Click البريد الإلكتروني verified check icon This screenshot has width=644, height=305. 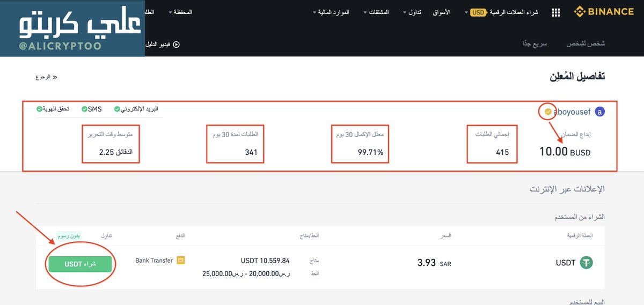point(117,109)
